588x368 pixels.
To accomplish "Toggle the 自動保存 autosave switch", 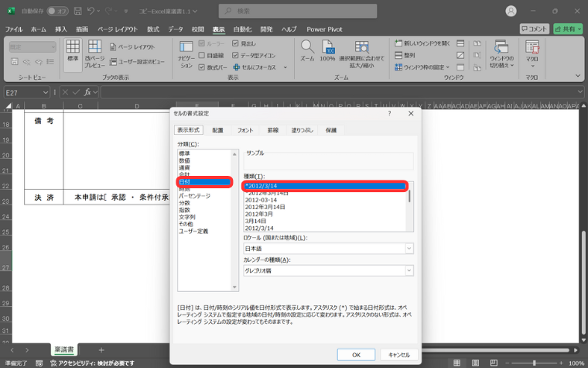I will coord(56,11).
